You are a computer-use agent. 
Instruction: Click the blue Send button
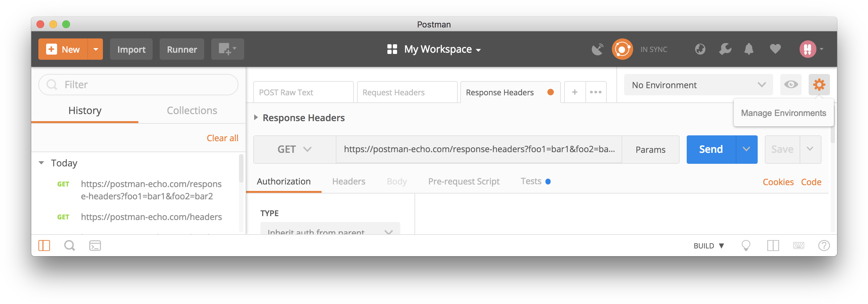[711, 150]
